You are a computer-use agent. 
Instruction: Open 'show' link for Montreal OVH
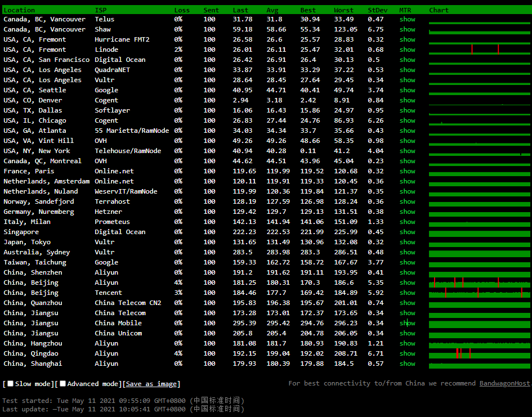pyautogui.click(x=407, y=161)
